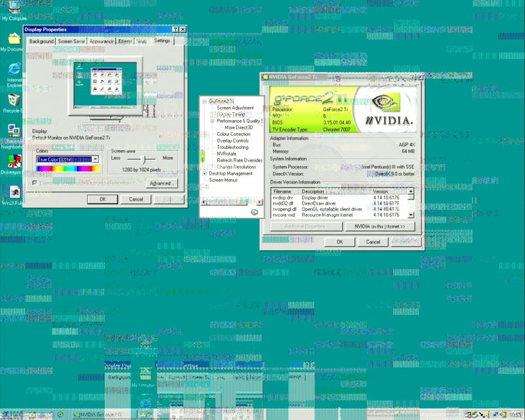
Task: Switch to the Appearance tab
Action: tap(102, 41)
